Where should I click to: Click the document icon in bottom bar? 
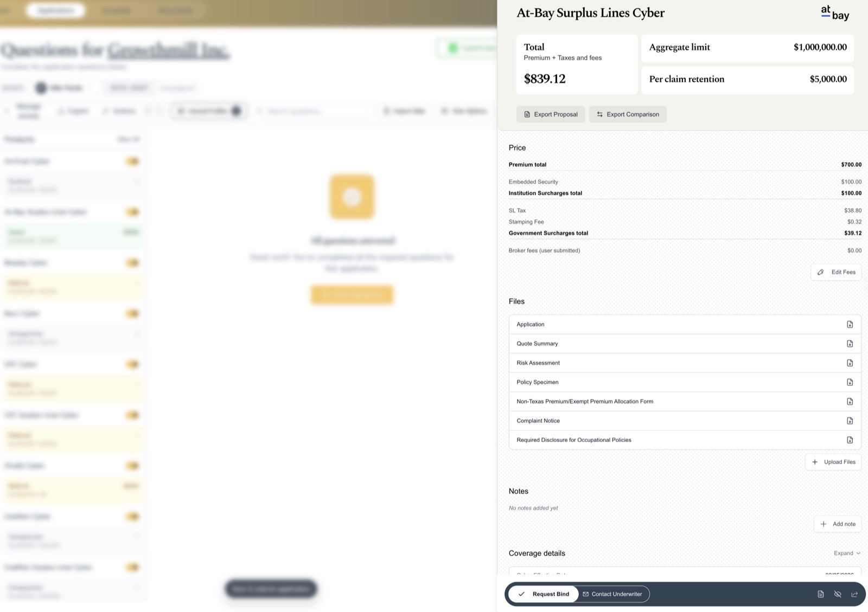click(821, 594)
